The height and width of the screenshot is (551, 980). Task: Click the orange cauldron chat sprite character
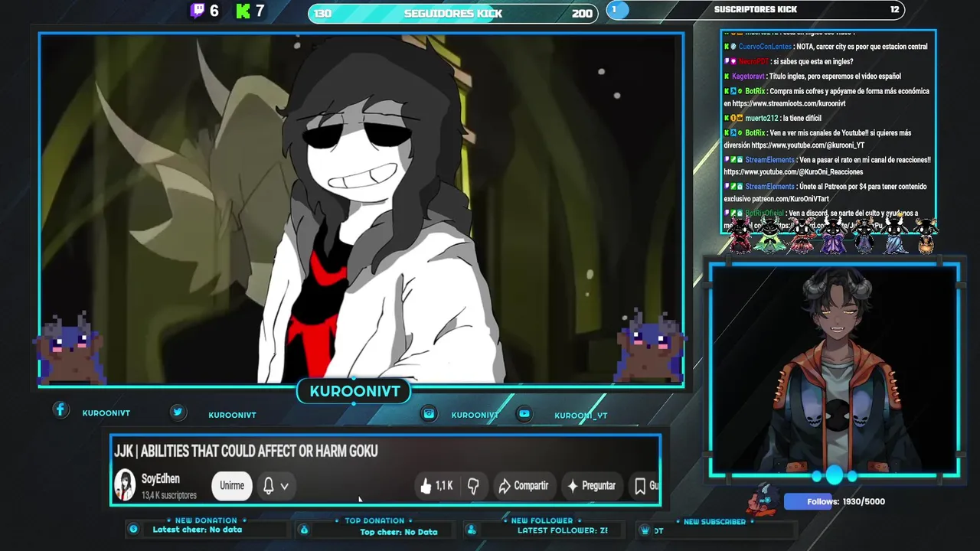point(926,236)
